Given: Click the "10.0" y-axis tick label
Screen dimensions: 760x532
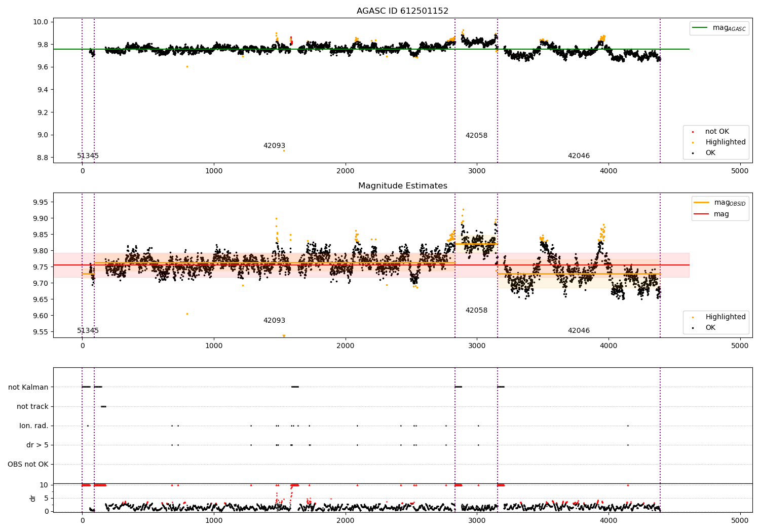Looking at the screenshot, I should 42,22.
